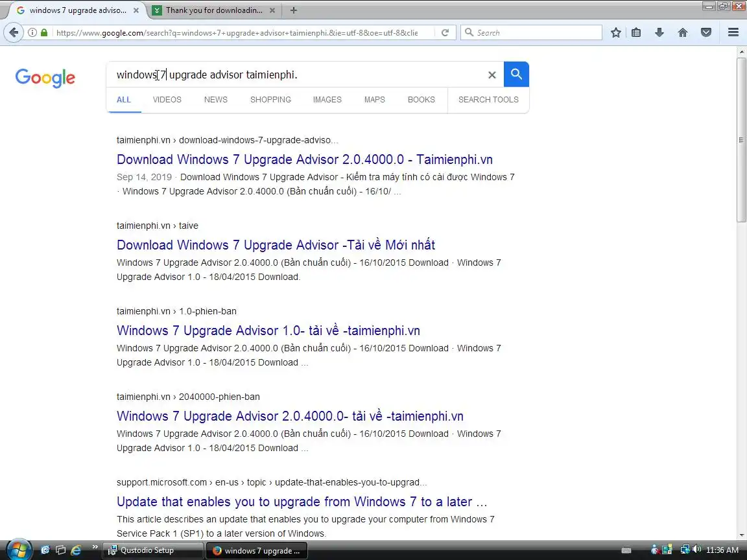
Task: Open 'Download Windows 7 Upgrade Advisor -Tải về Mới nhất'
Action: point(276,245)
